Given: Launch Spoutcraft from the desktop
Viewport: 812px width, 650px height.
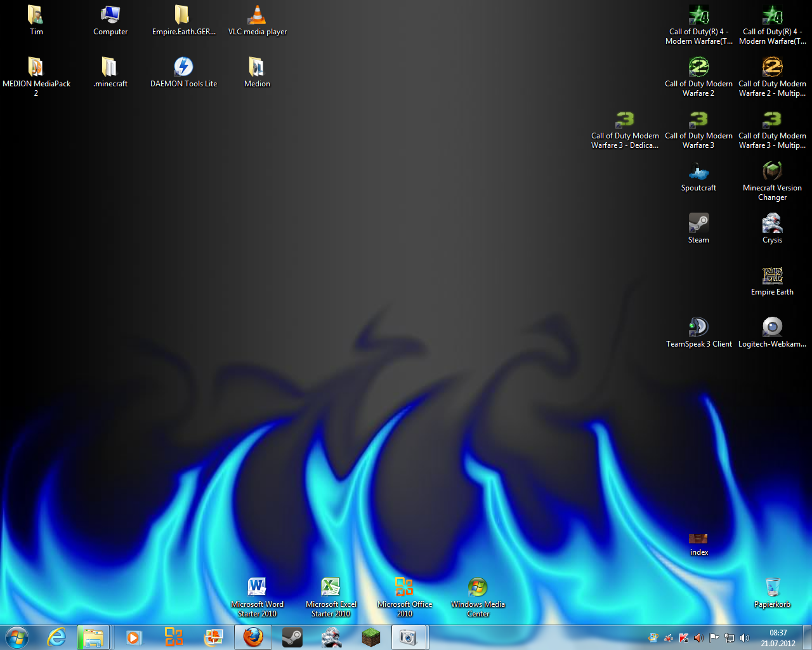Looking at the screenshot, I should click(x=698, y=172).
